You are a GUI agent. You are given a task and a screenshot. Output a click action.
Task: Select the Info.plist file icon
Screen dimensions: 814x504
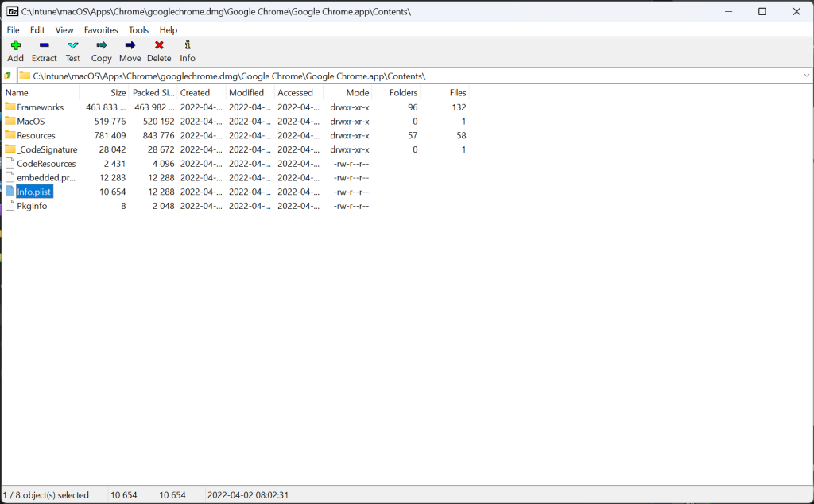10,191
